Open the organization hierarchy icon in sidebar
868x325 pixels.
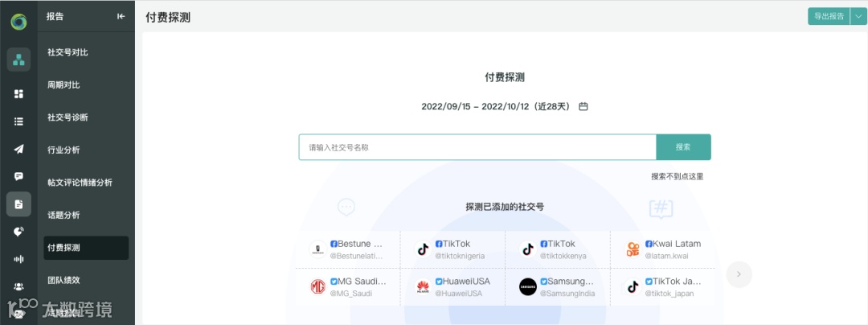18,60
